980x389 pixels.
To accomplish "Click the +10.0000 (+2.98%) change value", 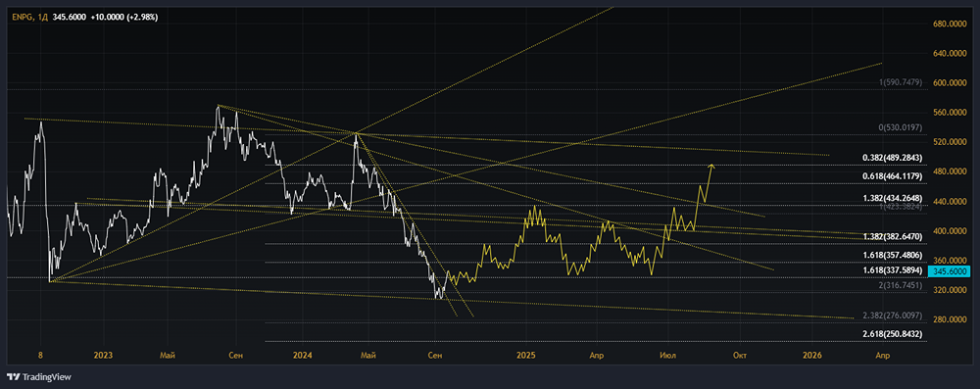I will click(123, 18).
